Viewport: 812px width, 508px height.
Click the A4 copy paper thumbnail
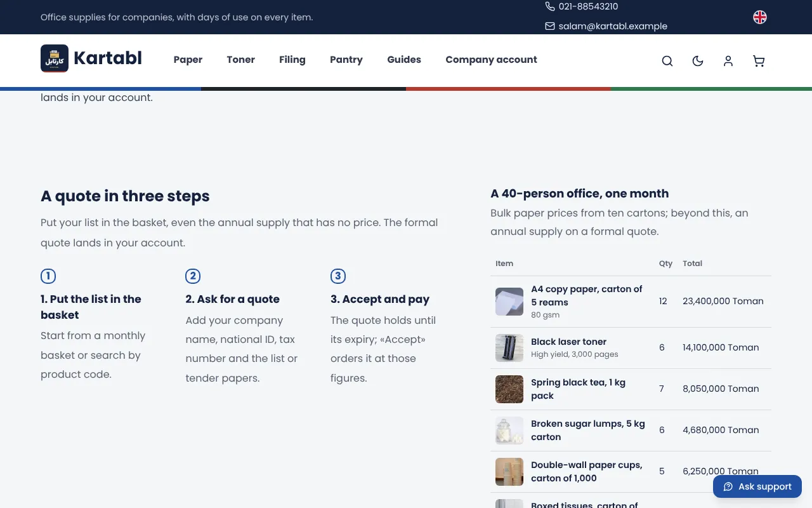click(509, 302)
